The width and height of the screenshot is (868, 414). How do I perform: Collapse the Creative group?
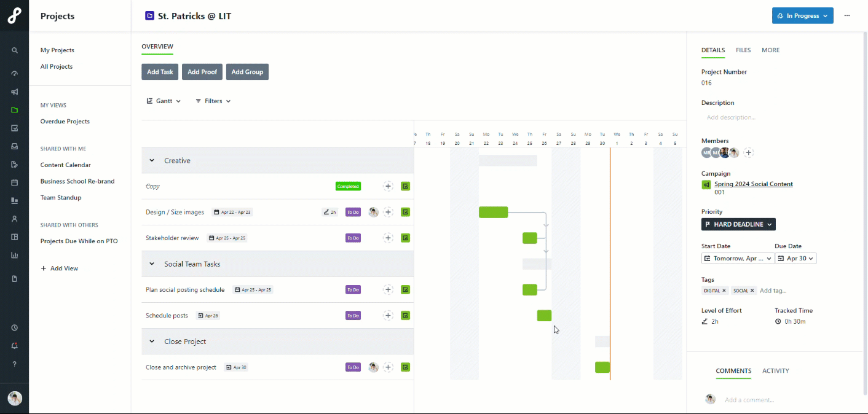click(152, 160)
